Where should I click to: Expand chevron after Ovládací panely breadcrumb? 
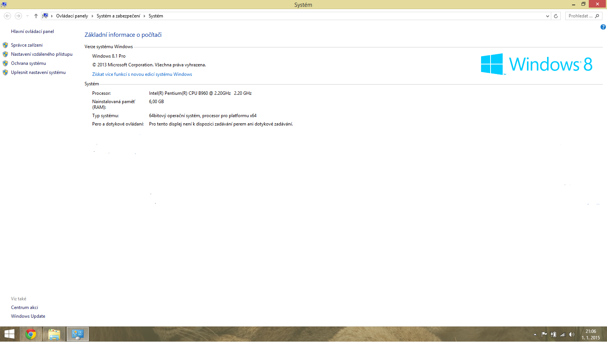pos(92,16)
